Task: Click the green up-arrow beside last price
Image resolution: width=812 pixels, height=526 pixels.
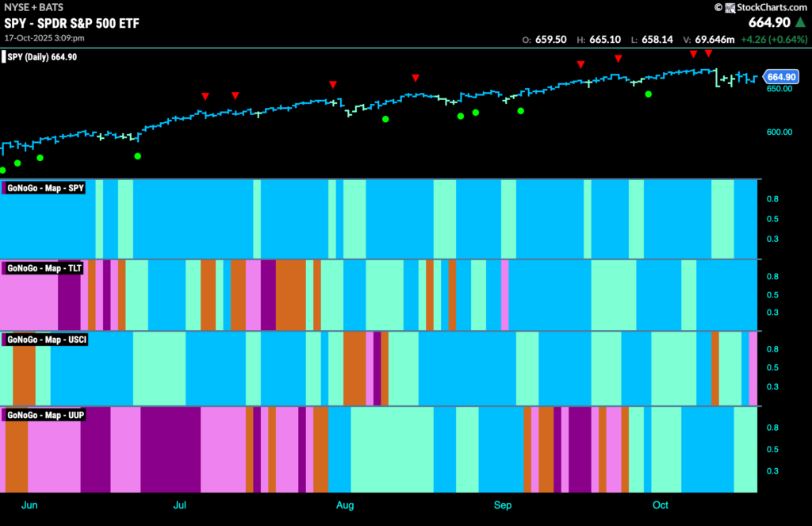Action: 801,22
